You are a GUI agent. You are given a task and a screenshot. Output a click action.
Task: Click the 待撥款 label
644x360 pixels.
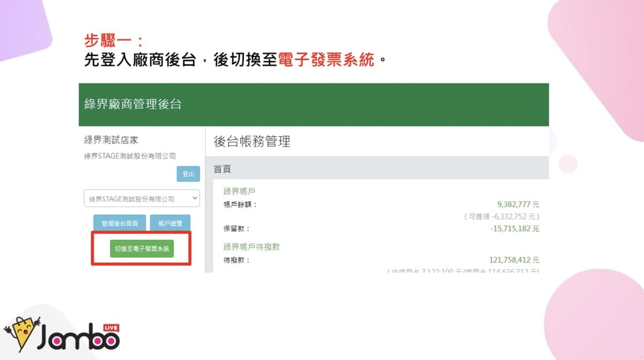237,260
